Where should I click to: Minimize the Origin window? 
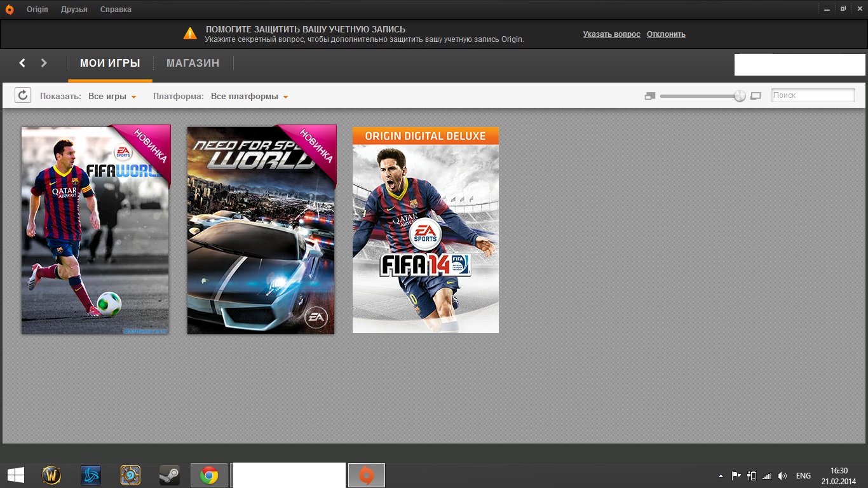pos(825,9)
